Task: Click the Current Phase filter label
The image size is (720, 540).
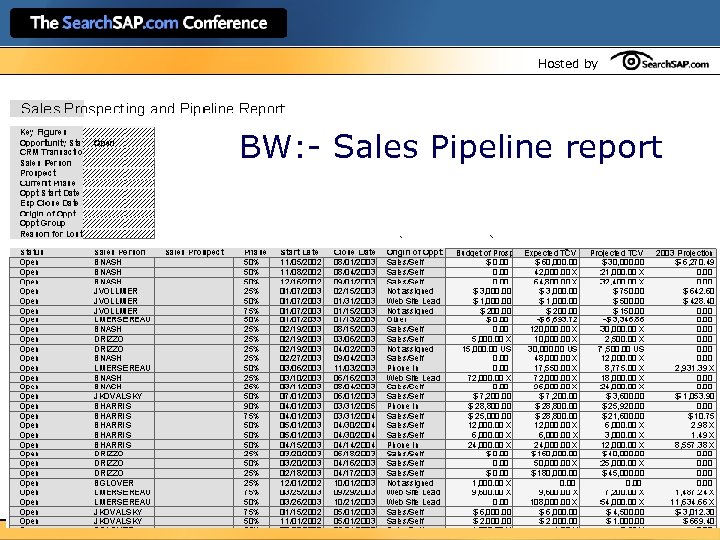Action: tap(47, 183)
